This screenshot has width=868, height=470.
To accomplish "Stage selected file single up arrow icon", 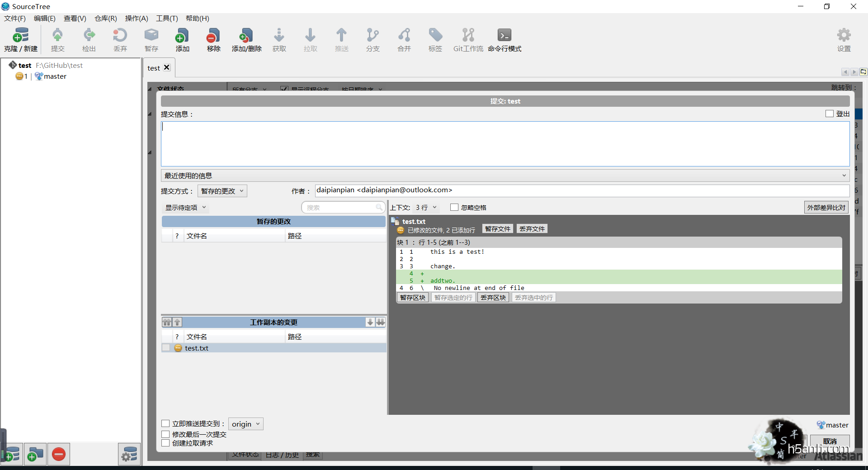I will [x=177, y=322].
